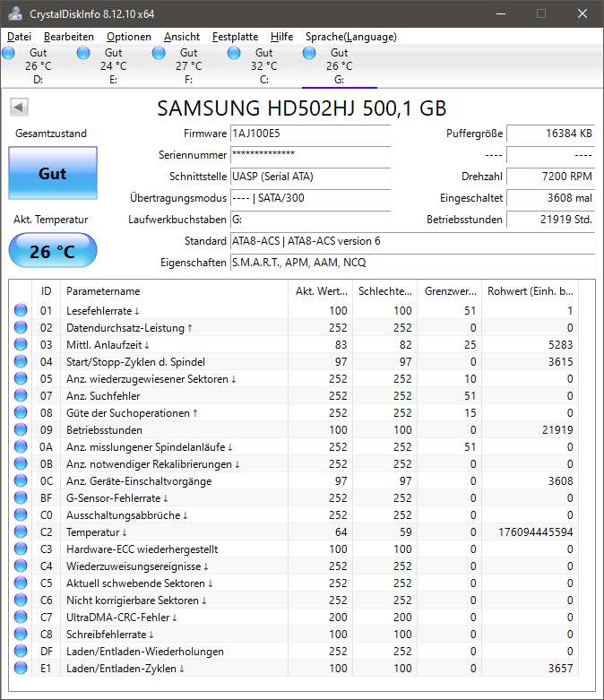Click the Puffergröße 16384 KB field
This screenshot has width=604, height=700.
[551, 134]
